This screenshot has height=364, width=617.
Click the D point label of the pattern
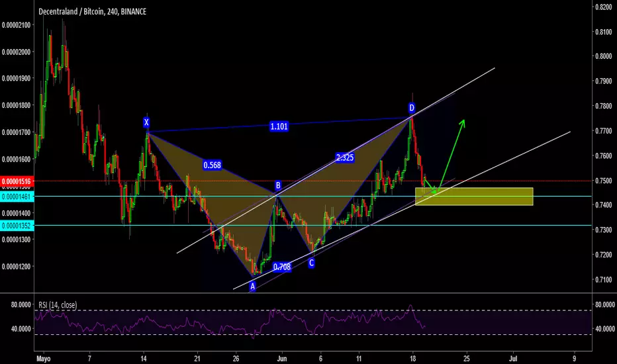click(411, 108)
